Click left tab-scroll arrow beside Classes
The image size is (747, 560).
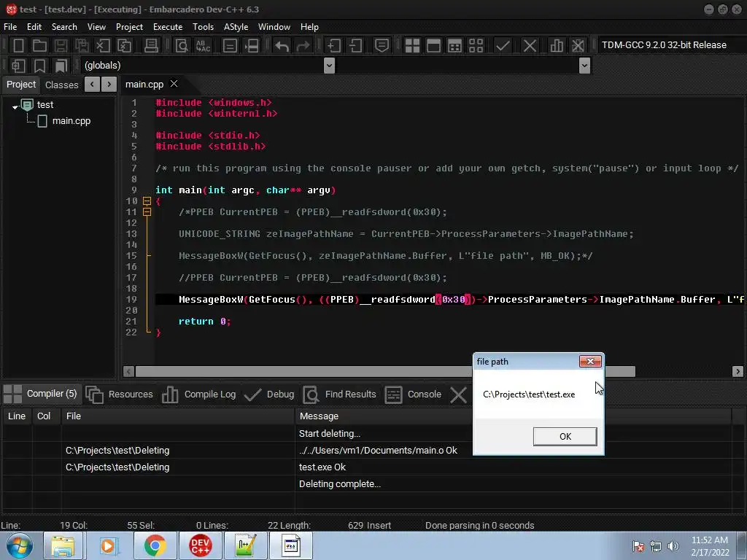coord(92,85)
